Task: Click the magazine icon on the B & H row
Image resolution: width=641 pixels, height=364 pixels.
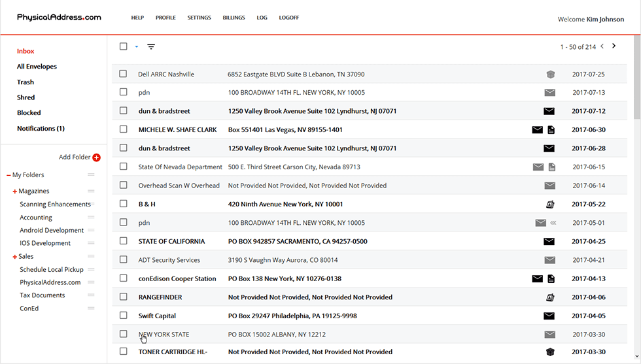Action: click(550, 205)
